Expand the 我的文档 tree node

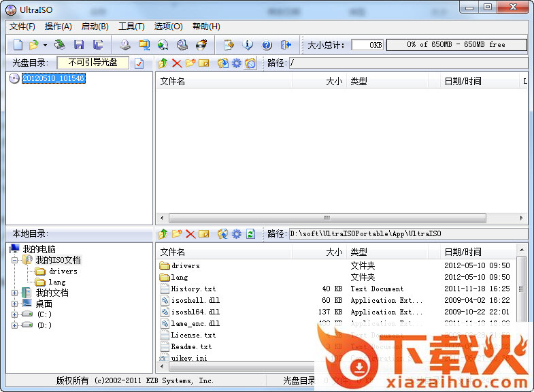click(15, 293)
